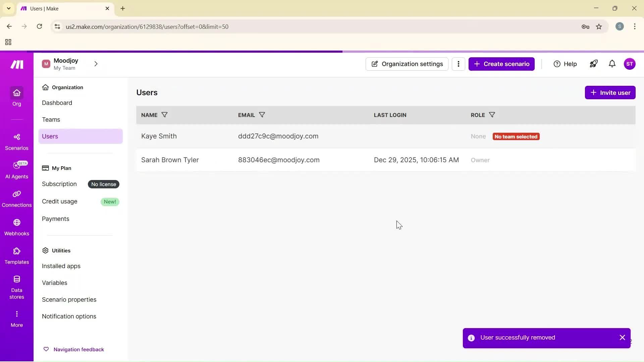The image size is (644, 362).
Task: Open the browser tab list dropdown
Action: (8, 8)
